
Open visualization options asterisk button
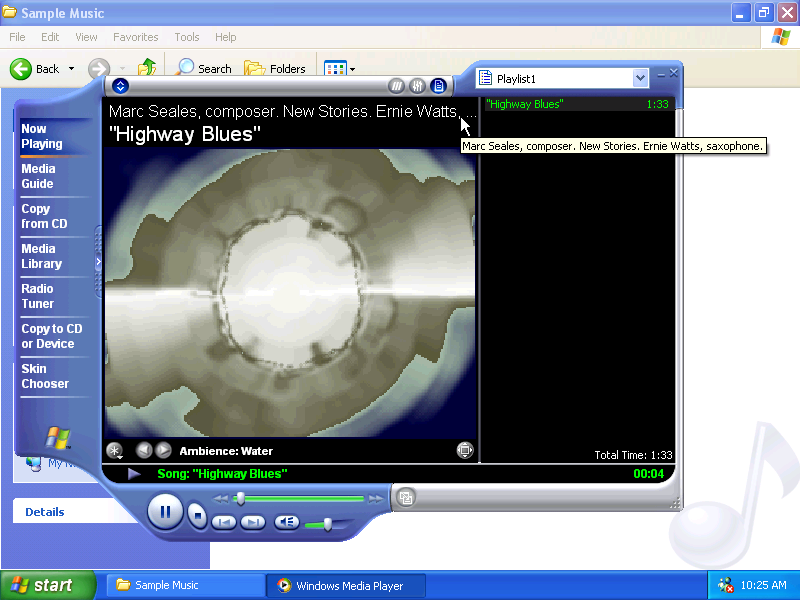tap(114, 451)
